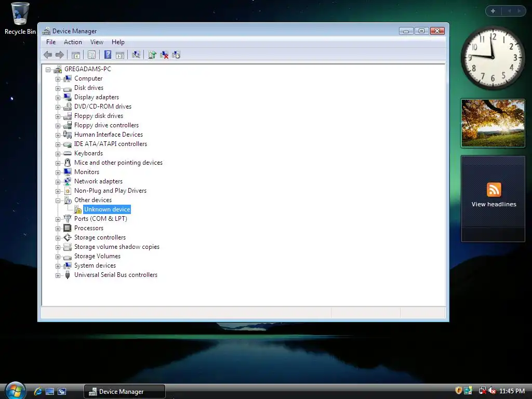Select Non-Plug and Play Drivers label
The height and width of the screenshot is (399, 532).
tap(110, 191)
